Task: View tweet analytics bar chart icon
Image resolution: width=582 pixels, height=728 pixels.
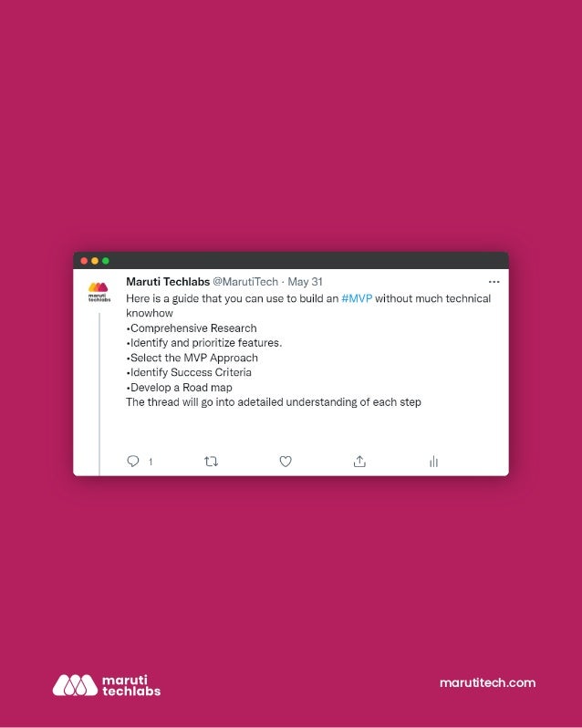Action: coord(433,461)
